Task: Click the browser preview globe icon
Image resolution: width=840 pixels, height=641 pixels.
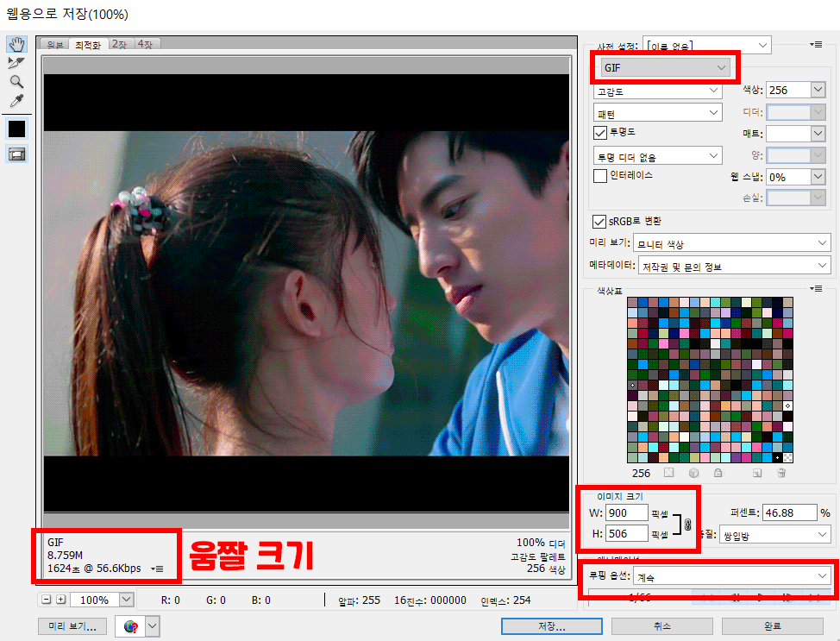Action: point(130,626)
